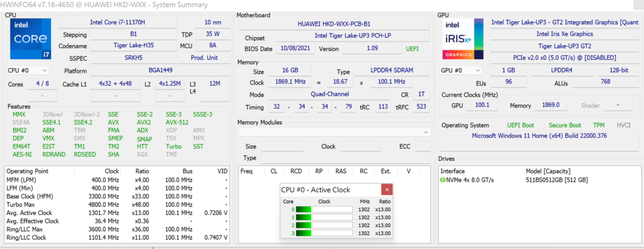Click the Turbo feature label

coord(174,147)
